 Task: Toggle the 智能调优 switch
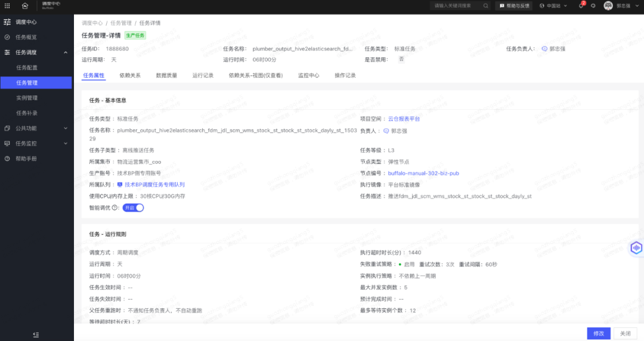[x=133, y=208]
